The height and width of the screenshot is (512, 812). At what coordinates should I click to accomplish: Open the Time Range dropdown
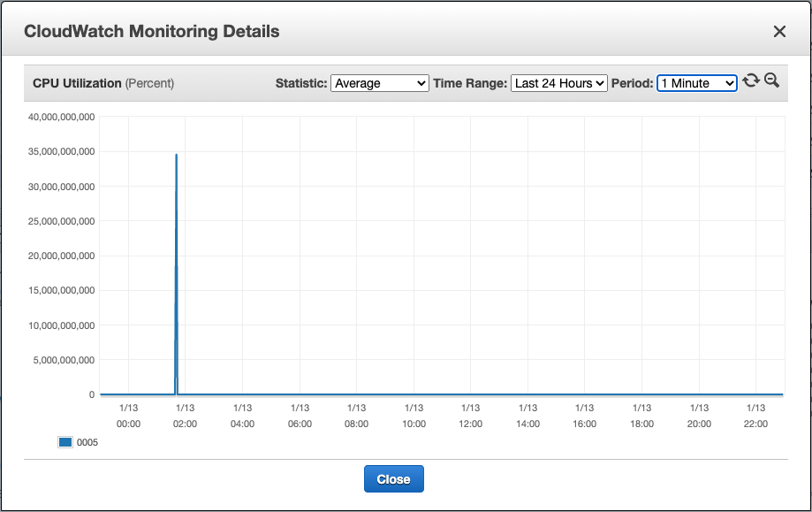(558, 83)
